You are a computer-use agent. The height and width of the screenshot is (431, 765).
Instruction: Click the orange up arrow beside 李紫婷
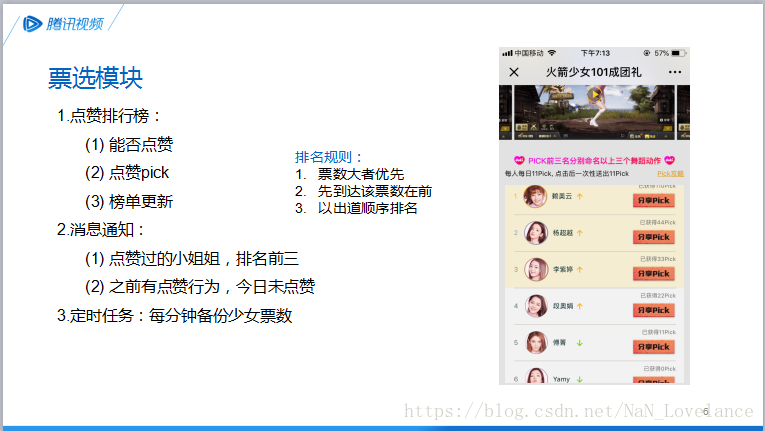[580, 269]
